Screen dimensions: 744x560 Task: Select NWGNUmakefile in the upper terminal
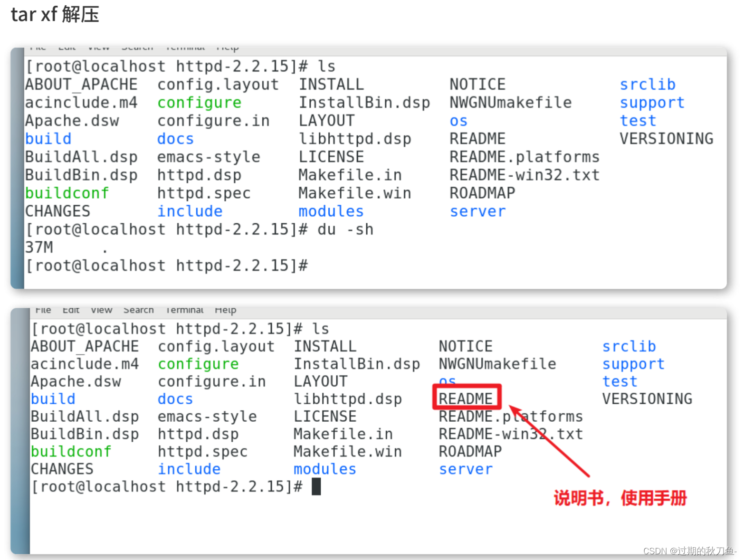point(511,103)
